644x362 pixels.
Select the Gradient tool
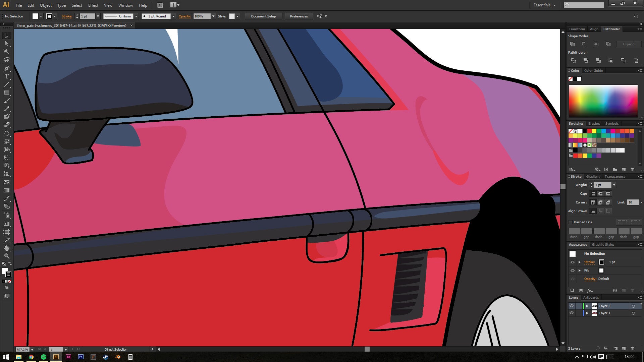pyautogui.click(x=6, y=190)
